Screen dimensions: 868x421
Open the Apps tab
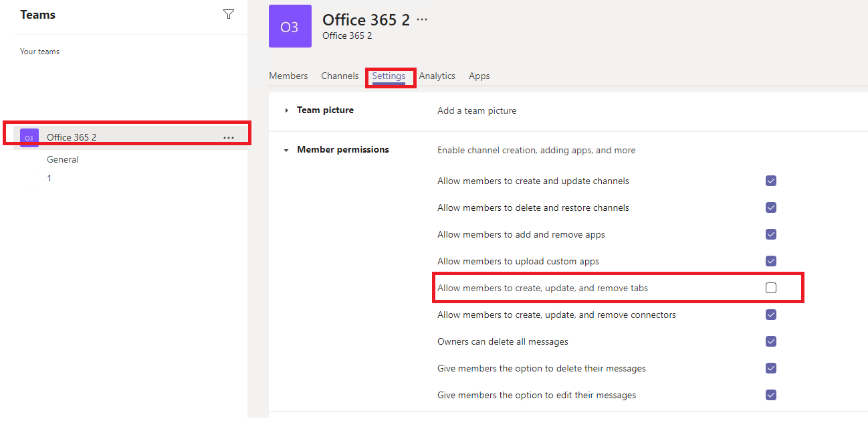[479, 76]
